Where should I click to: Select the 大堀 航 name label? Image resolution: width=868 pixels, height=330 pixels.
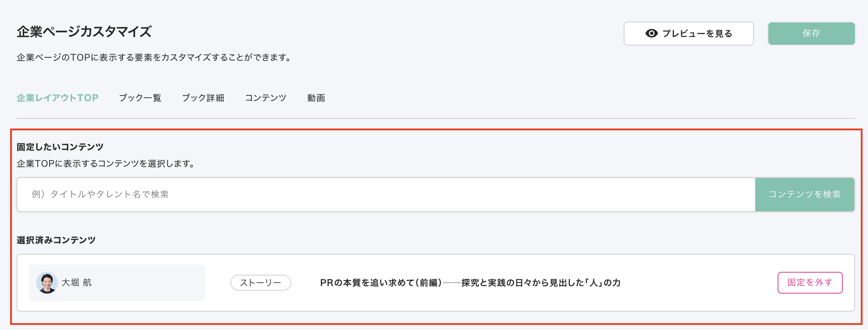(77, 282)
